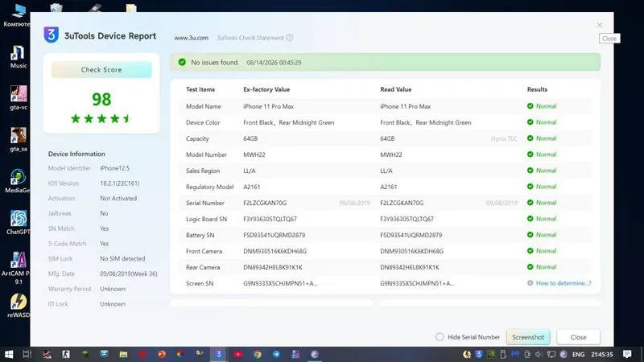
Task: Click the Regulatory Model read value A2161
Action: 389,187
